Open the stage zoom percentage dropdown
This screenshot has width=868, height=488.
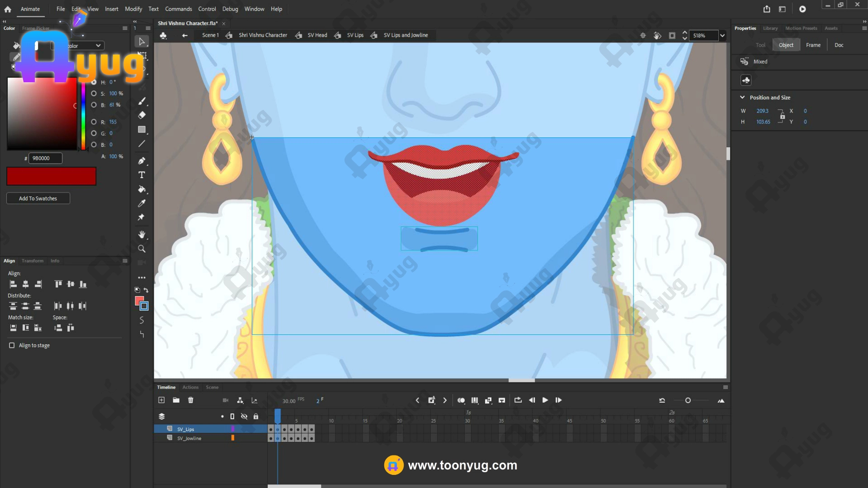pos(722,36)
